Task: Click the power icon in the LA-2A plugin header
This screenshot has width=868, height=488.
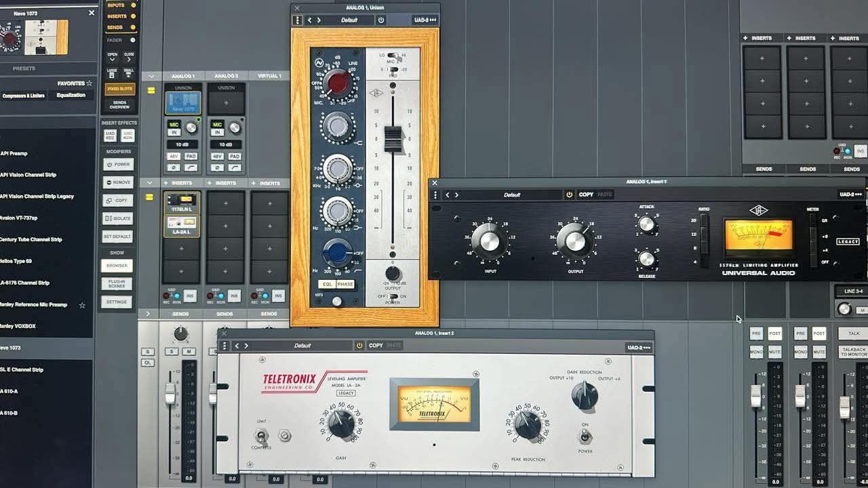Action: (x=359, y=346)
